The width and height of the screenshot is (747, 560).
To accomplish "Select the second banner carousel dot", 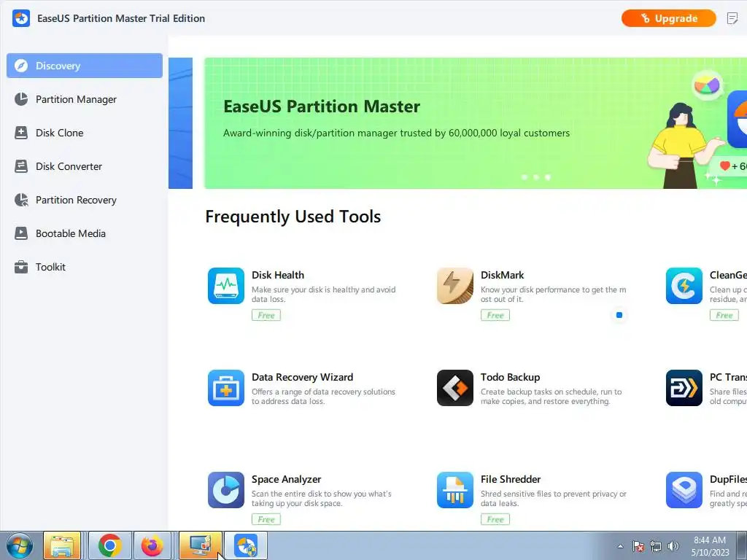I will click(x=536, y=177).
